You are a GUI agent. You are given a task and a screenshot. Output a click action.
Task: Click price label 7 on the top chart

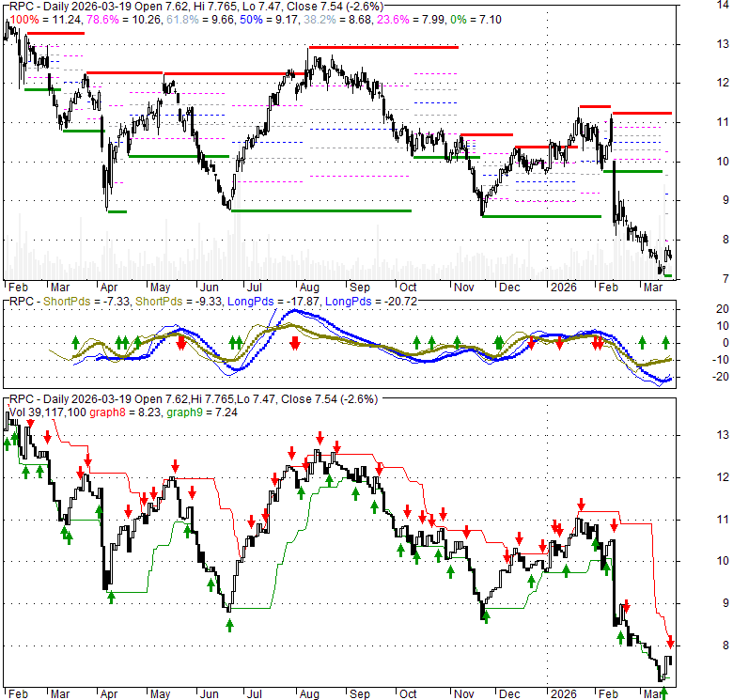[x=725, y=279]
